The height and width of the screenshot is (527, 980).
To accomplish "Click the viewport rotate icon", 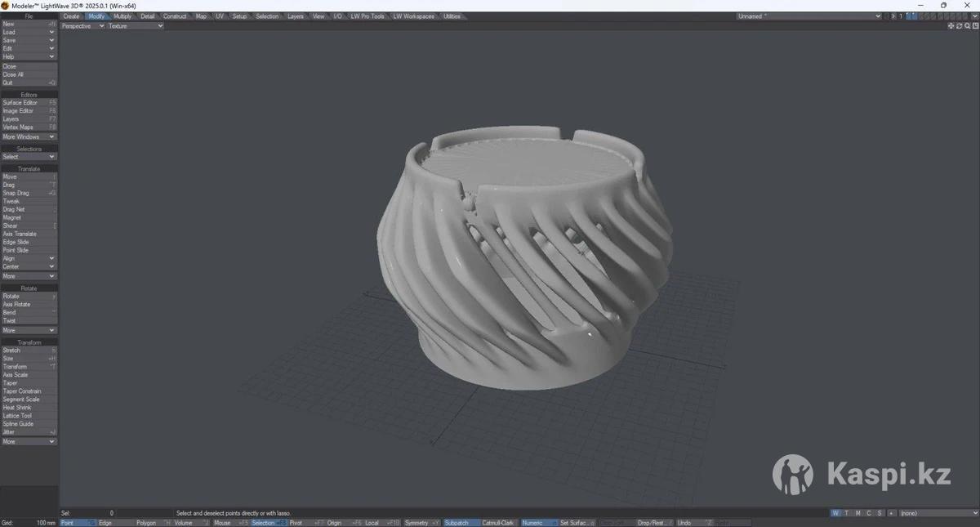I will point(959,26).
